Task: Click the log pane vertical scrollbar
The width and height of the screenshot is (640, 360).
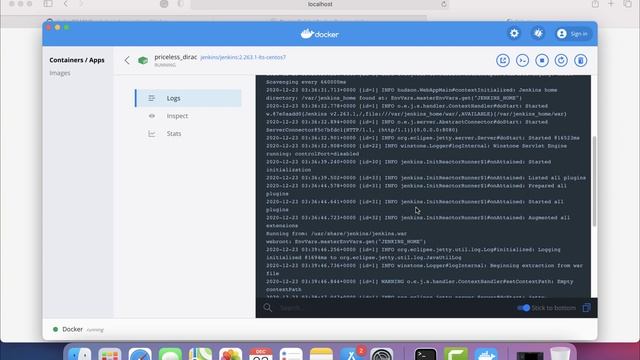Action: (x=594, y=181)
